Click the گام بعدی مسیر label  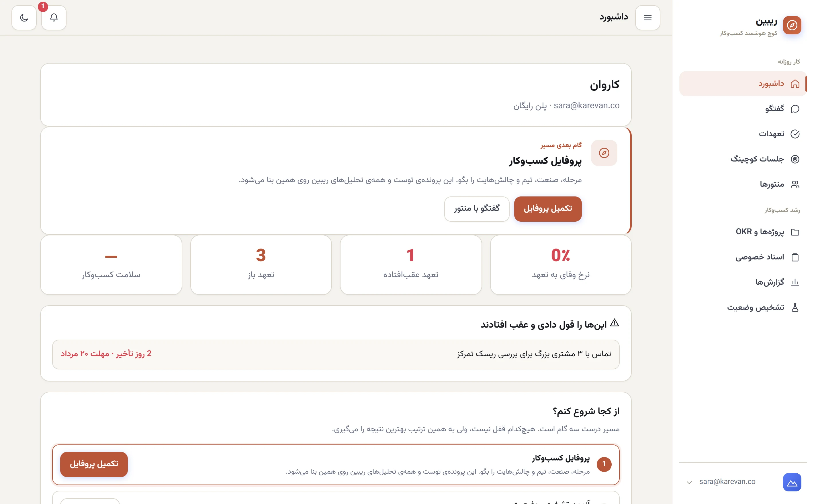[561, 145]
